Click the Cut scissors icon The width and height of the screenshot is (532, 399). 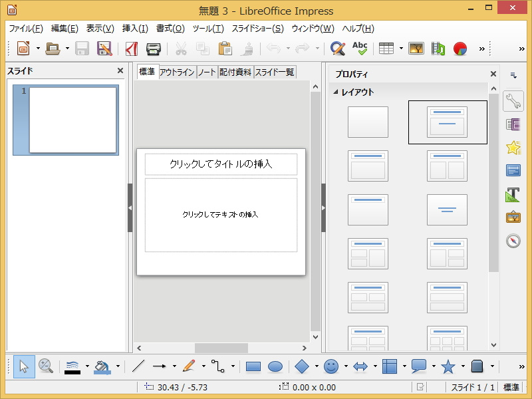tap(181, 49)
